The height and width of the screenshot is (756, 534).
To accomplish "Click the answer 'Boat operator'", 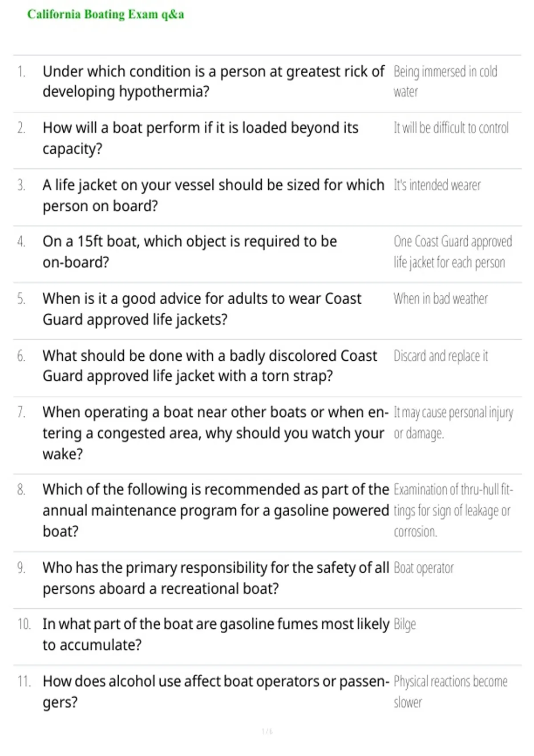I will (424, 568).
